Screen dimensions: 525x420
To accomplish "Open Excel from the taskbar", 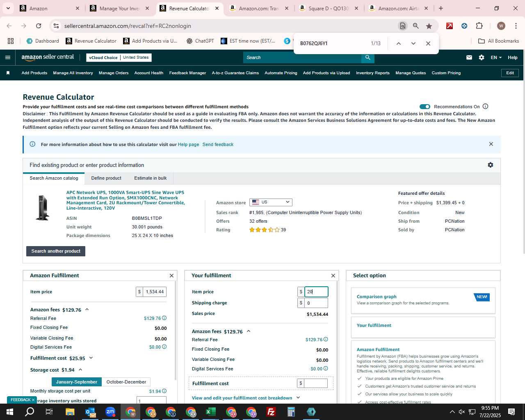I will pyautogui.click(x=210, y=412).
